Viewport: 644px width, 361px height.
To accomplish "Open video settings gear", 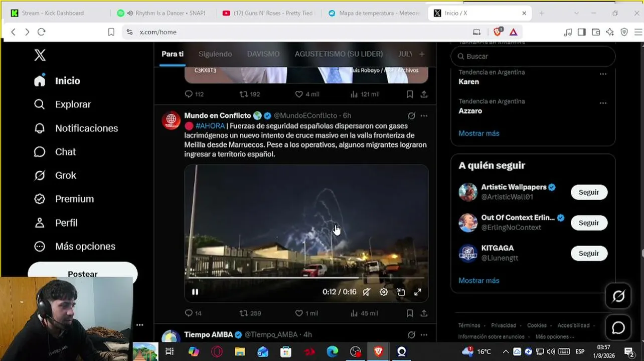I will 384,292.
